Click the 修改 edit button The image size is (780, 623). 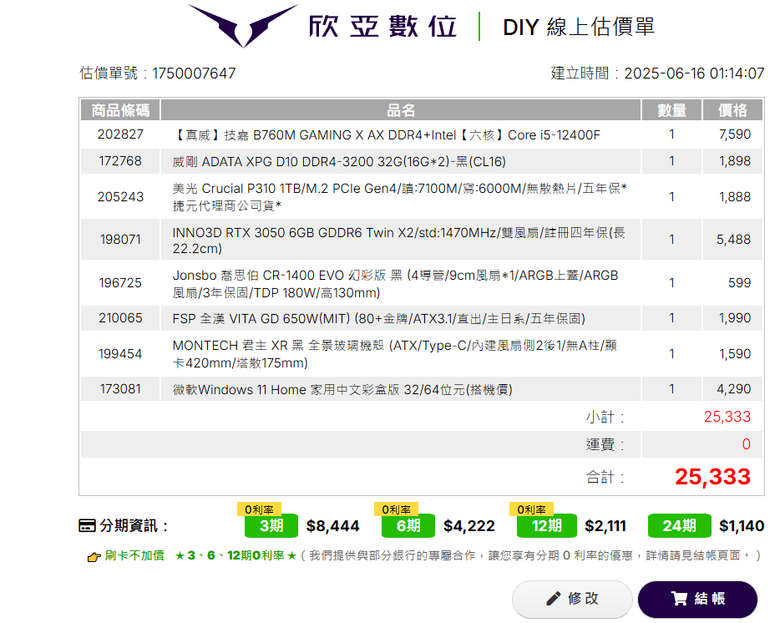[x=572, y=599]
